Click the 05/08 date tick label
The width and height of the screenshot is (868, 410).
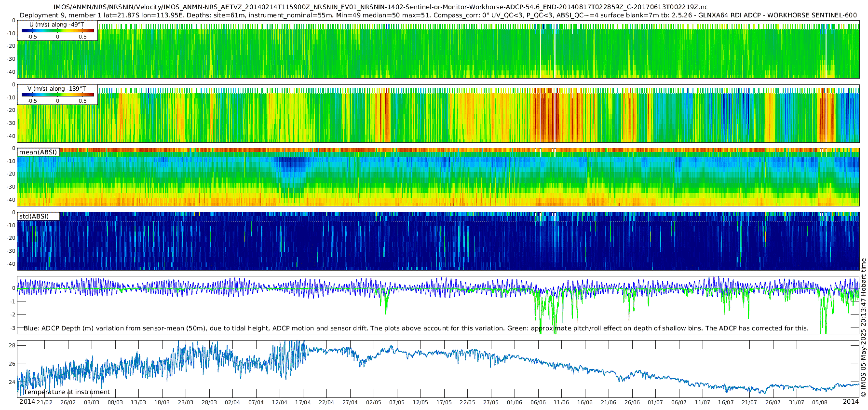coord(820,402)
